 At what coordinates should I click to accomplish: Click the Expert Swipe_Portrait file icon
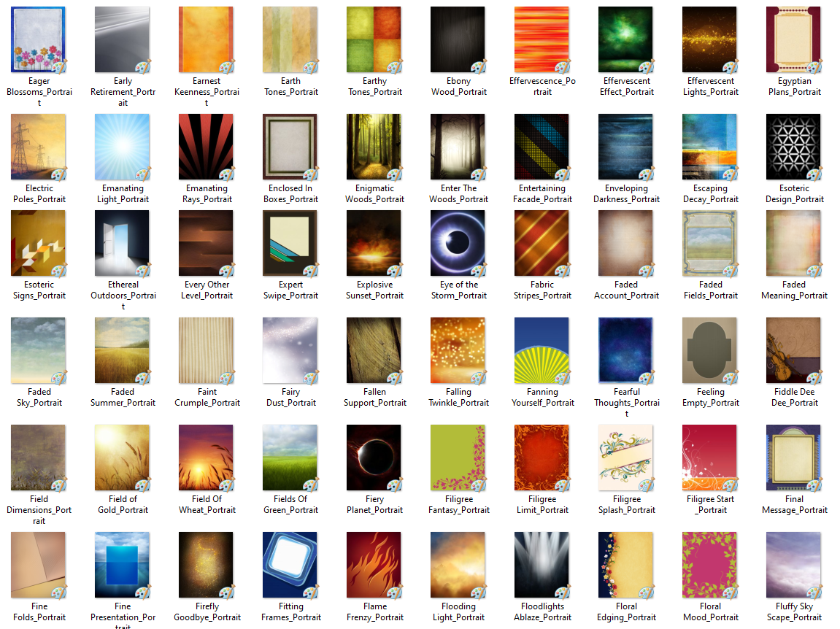coord(290,243)
